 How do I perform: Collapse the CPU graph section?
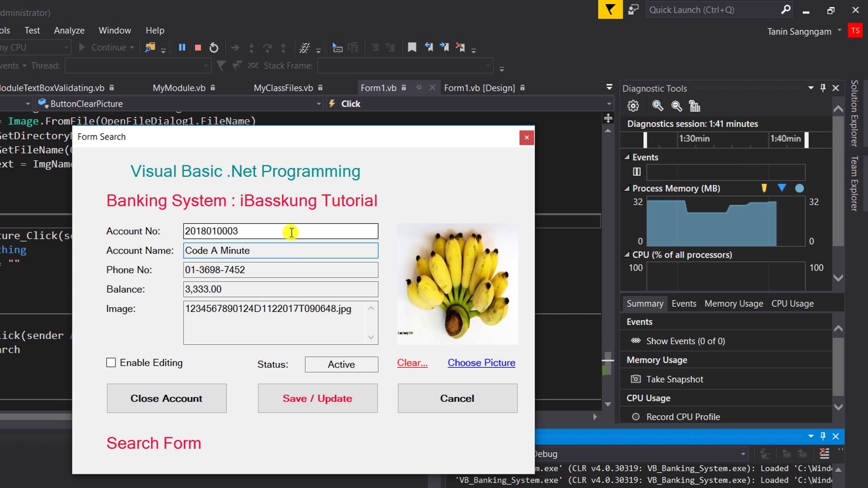tap(627, 254)
